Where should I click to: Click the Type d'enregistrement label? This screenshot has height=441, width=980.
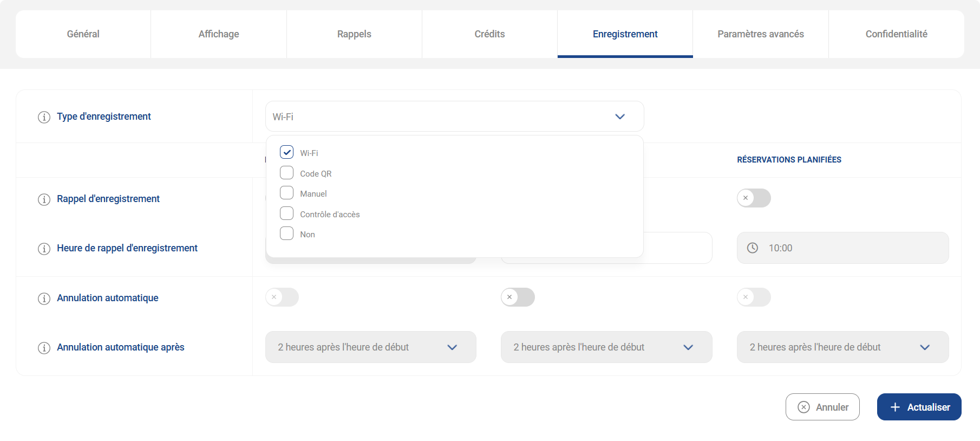[x=104, y=116]
